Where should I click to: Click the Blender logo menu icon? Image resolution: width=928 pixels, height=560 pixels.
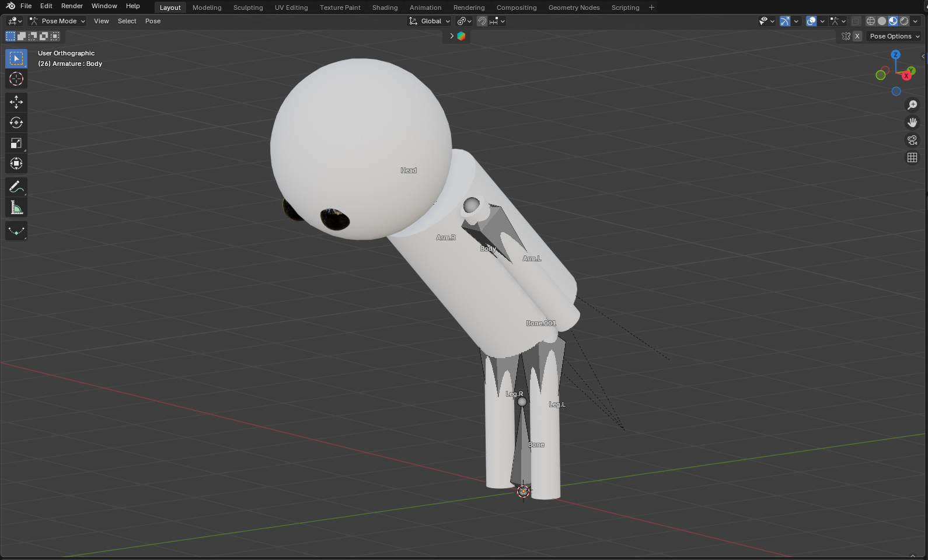click(x=11, y=6)
